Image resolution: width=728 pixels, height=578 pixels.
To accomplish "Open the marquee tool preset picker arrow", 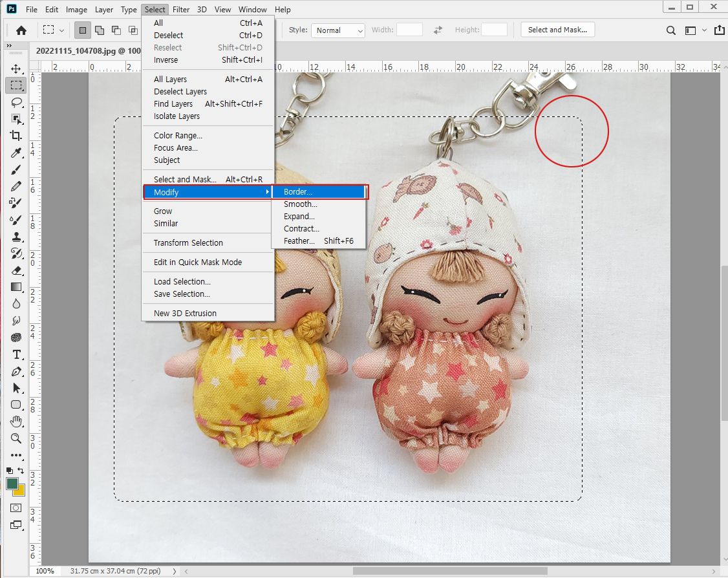I will coord(61,30).
